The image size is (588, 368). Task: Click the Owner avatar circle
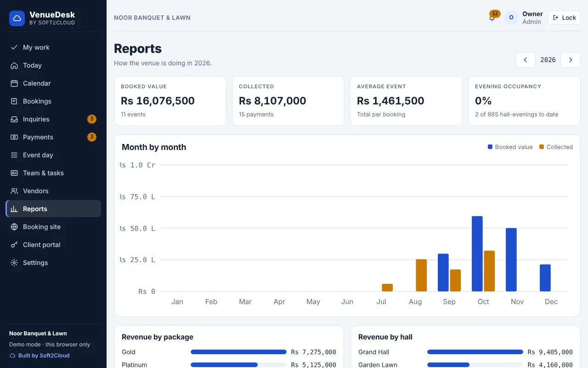[511, 17]
